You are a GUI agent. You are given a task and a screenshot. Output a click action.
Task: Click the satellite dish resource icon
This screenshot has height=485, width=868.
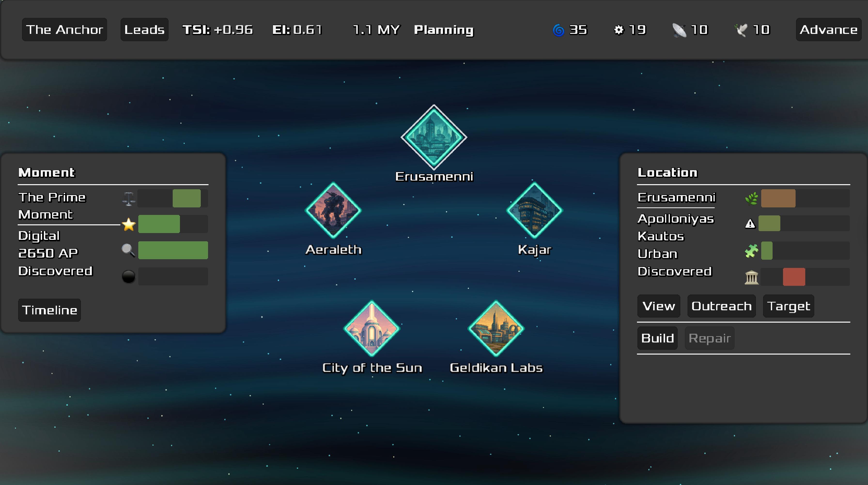(679, 30)
